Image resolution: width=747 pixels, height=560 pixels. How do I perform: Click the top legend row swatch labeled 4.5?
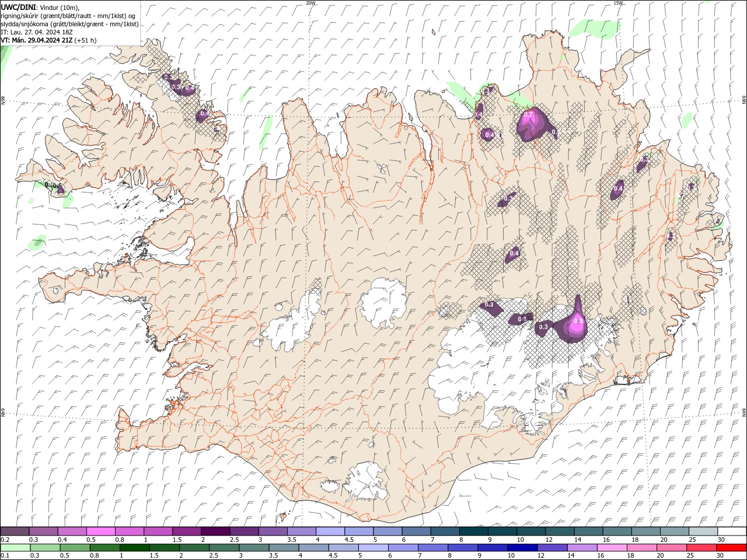coord(358,531)
